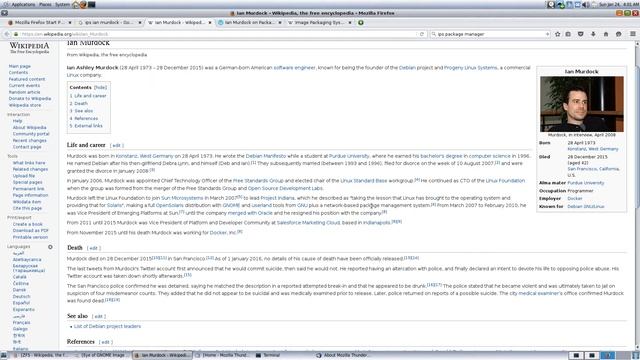Viewport: 640px width, 360px height.
Task: Open the languages settings gear icon
Action: click(x=50, y=247)
